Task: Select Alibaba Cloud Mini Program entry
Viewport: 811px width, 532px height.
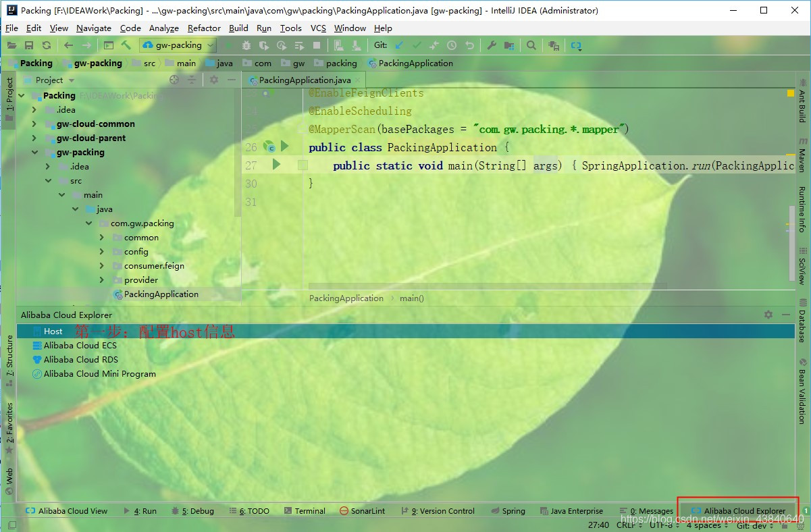Action: (99, 374)
